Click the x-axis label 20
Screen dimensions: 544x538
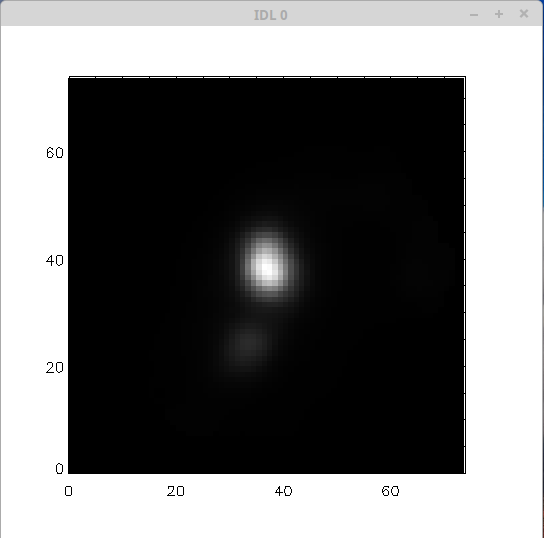176,491
